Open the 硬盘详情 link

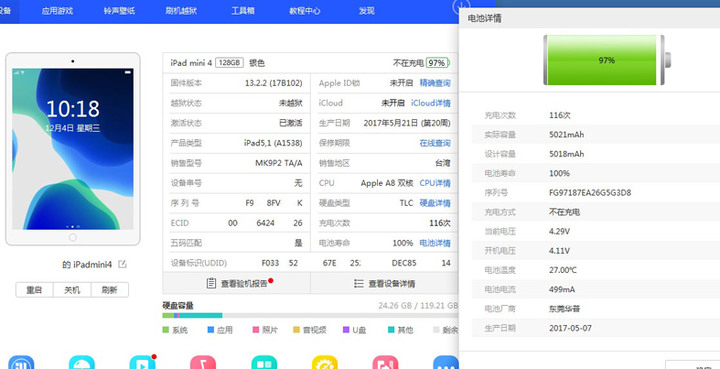click(x=435, y=203)
